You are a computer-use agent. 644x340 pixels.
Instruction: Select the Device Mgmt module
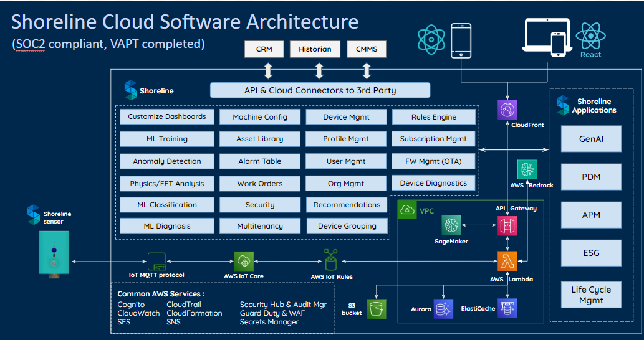click(346, 117)
